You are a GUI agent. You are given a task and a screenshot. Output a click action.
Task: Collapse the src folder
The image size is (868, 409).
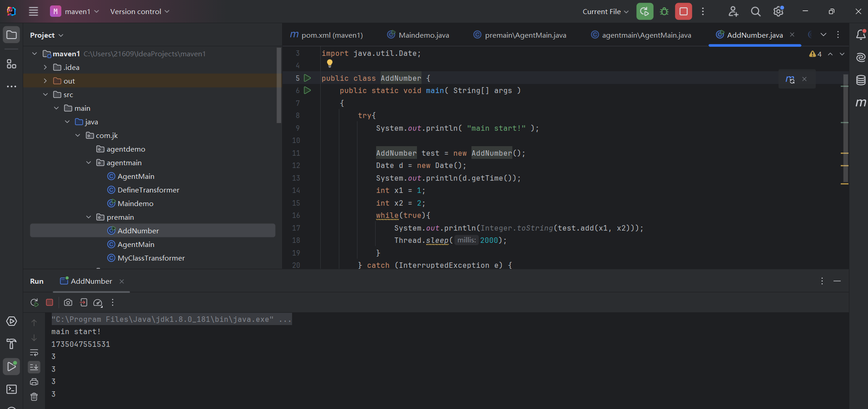[x=45, y=94]
